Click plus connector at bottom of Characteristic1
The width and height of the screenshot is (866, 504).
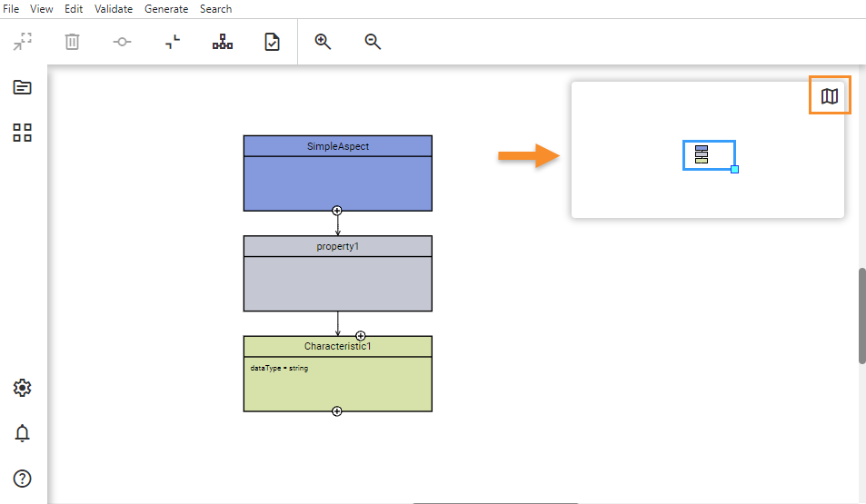click(x=337, y=411)
